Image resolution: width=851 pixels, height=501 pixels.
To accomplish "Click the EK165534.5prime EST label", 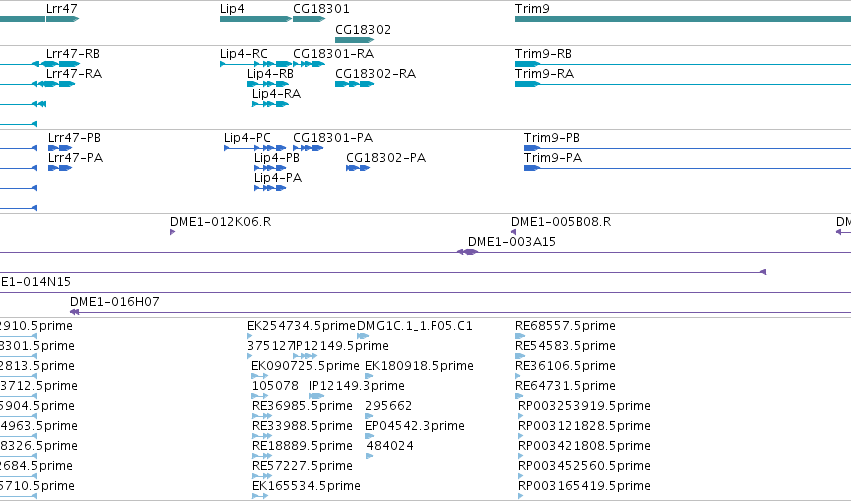I will coord(306,487).
